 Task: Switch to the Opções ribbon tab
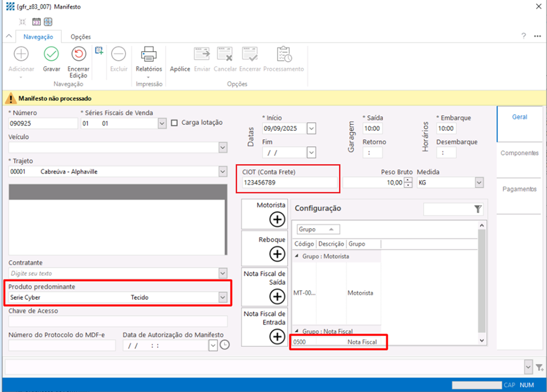[x=80, y=37]
